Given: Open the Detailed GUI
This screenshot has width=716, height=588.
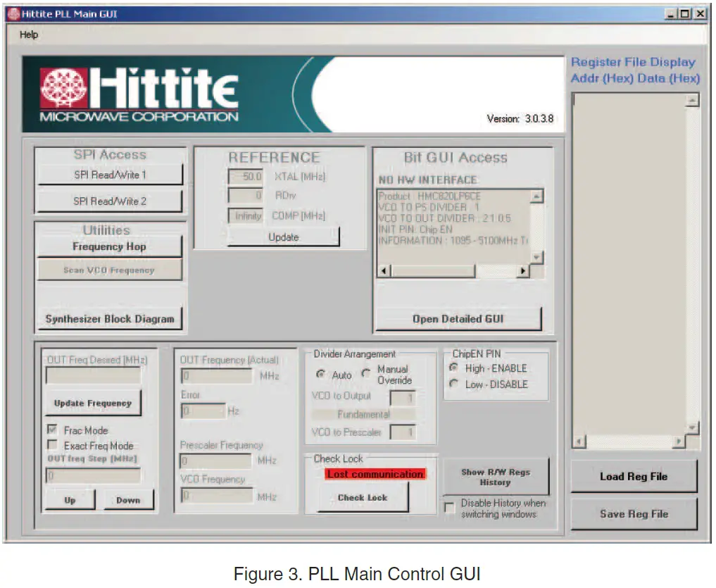Looking at the screenshot, I should tap(458, 318).
